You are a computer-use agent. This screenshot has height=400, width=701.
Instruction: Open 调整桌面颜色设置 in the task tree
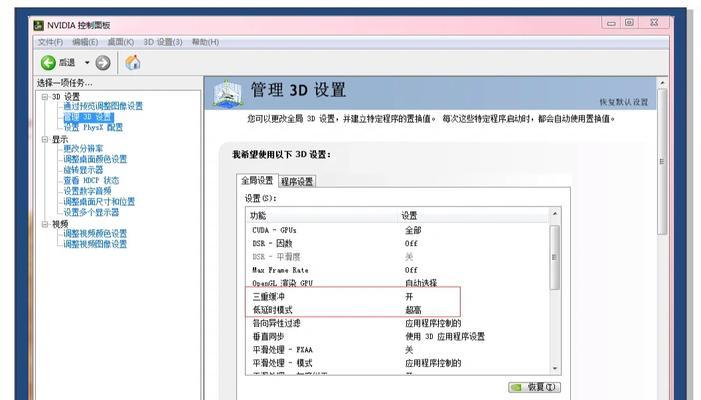(95, 159)
